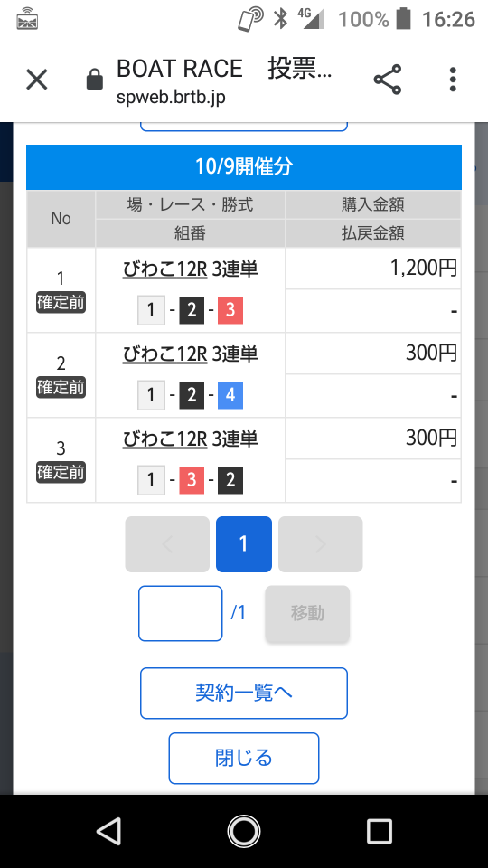Tap the 契約一覧へ button

pos(243,693)
